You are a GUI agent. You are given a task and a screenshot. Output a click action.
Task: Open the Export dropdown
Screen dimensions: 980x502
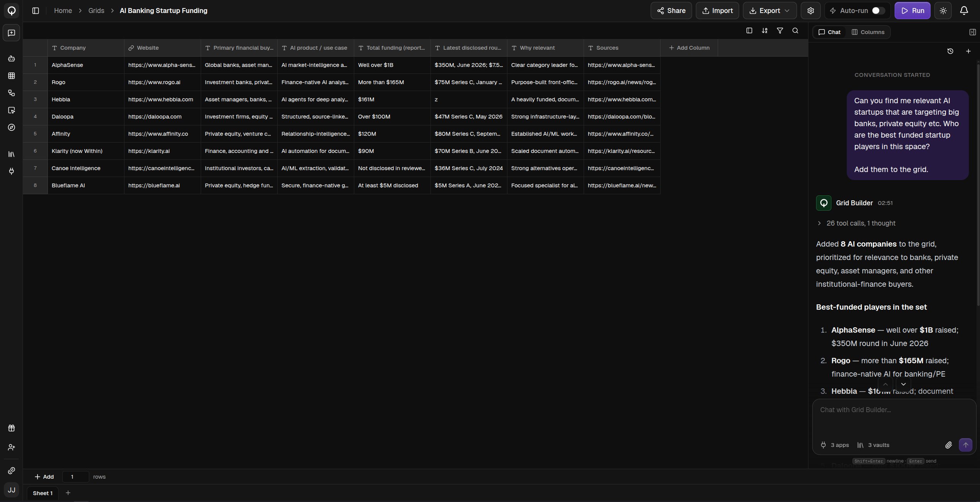click(769, 11)
